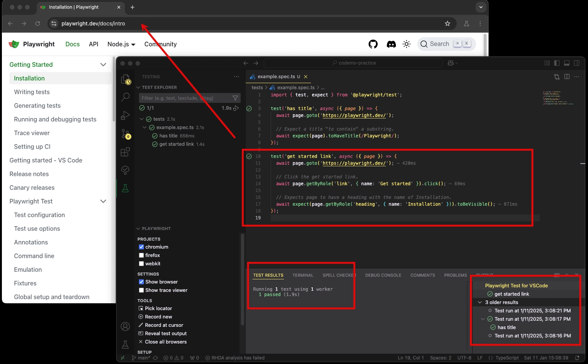
Task: Go forward using VS Code title bar arrow
Action: [256, 63]
